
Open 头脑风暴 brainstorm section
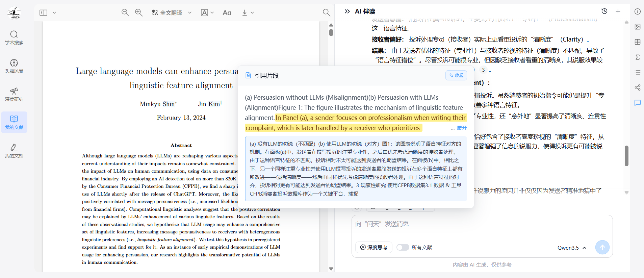tap(14, 66)
